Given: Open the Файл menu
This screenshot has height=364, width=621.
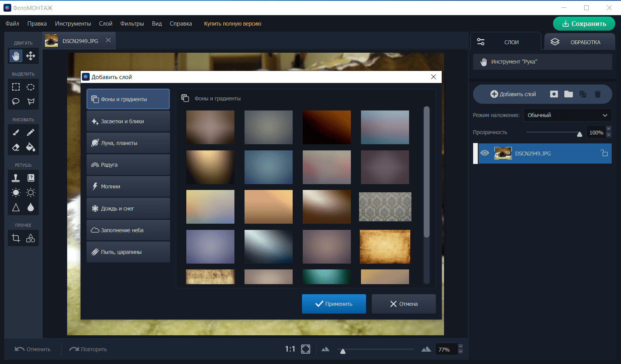Looking at the screenshot, I should coord(12,24).
